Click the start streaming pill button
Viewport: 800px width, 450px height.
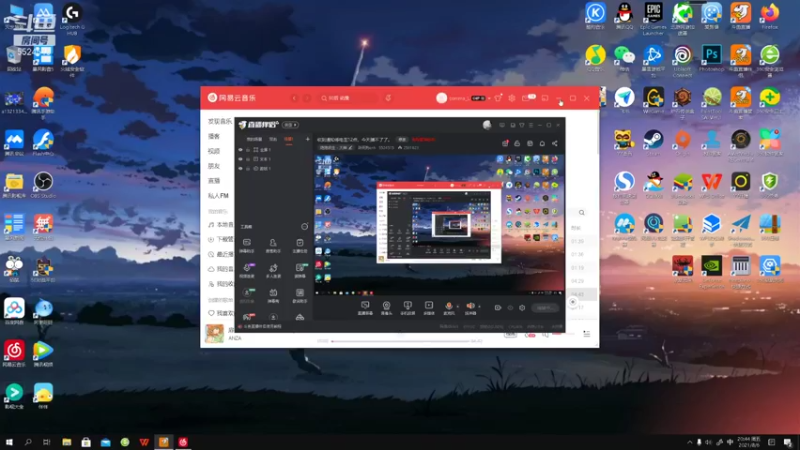click(544, 308)
